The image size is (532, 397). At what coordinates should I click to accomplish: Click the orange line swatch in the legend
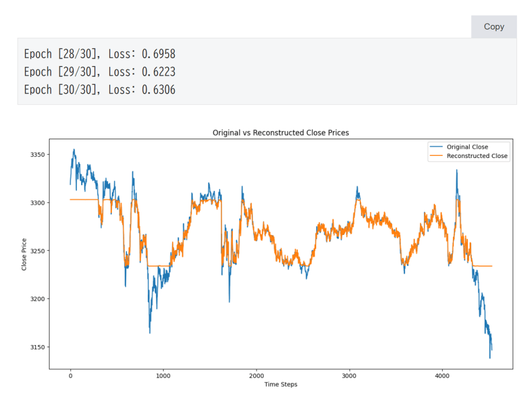tap(436, 156)
